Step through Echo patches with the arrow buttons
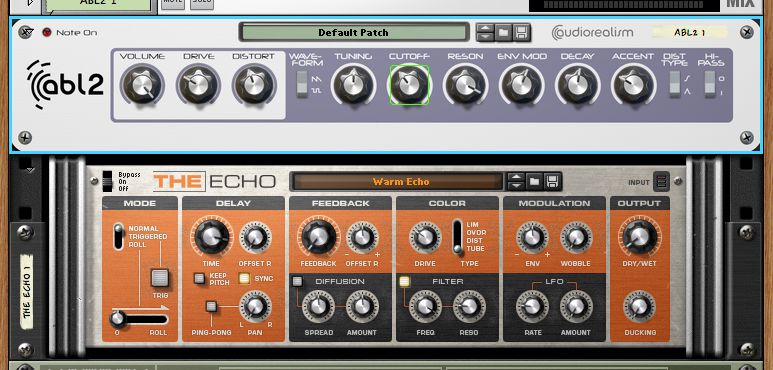773x370 pixels. pos(516,181)
